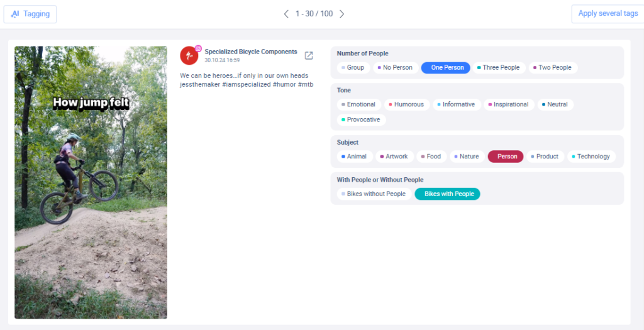Select the Nature subject tag
This screenshot has height=330, width=644.
click(x=467, y=157)
